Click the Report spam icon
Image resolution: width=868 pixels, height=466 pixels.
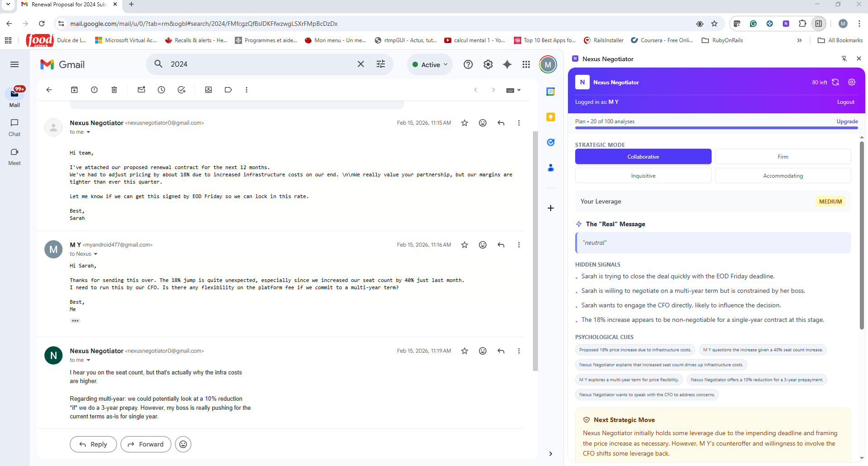(94, 90)
